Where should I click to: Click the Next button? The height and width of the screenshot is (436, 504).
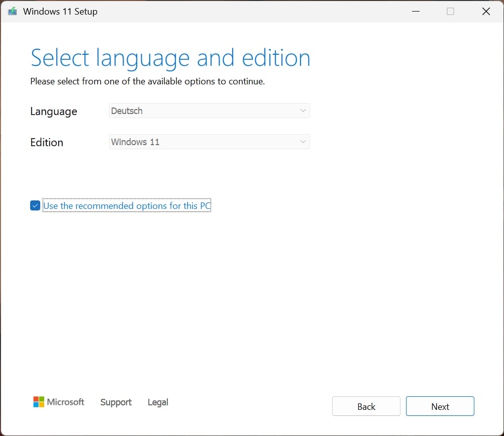pyautogui.click(x=440, y=406)
